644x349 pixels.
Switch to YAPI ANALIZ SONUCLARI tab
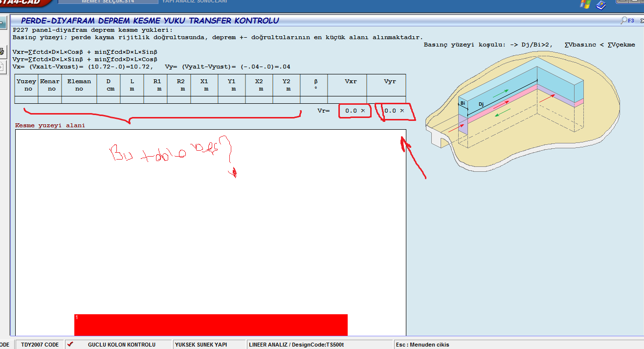[194, 1]
